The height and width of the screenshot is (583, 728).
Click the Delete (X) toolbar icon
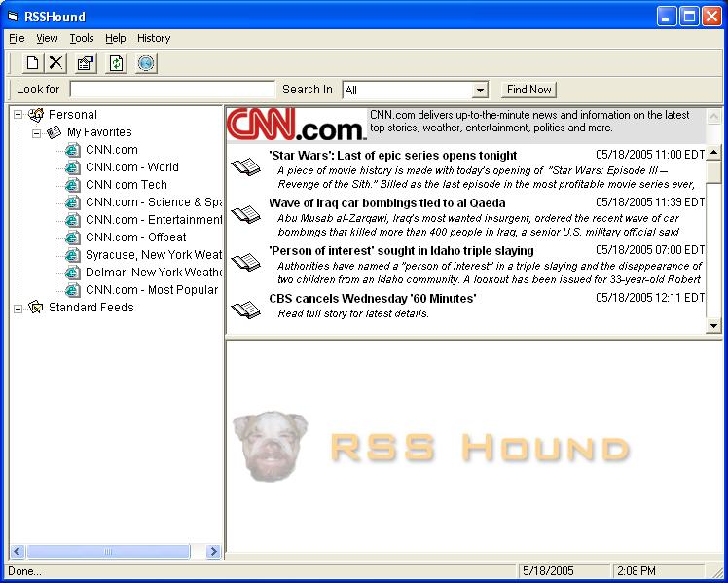56,63
